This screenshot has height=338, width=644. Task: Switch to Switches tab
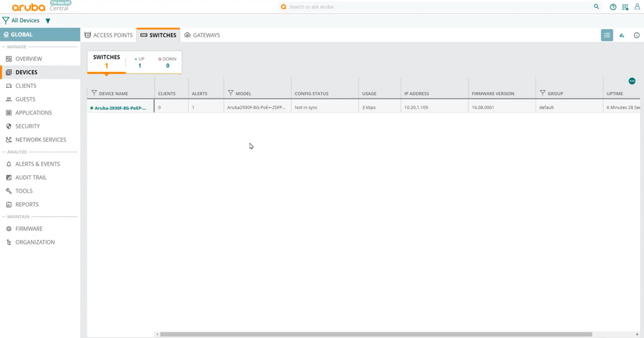(158, 35)
